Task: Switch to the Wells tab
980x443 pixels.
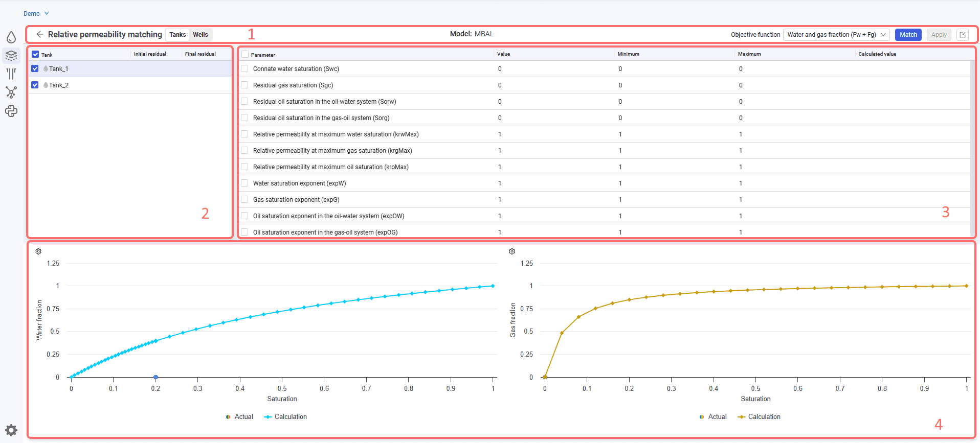Action: pyautogui.click(x=201, y=35)
